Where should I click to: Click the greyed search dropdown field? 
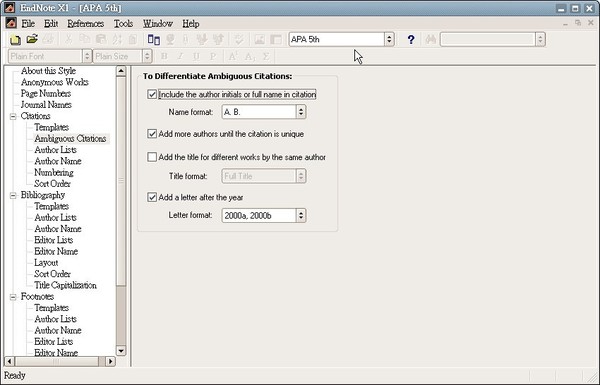pos(492,39)
